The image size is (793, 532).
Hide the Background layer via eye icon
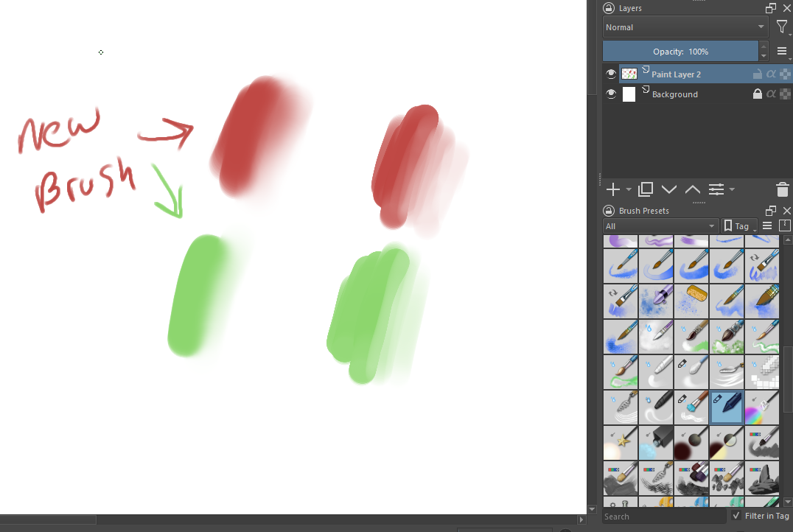611,94
